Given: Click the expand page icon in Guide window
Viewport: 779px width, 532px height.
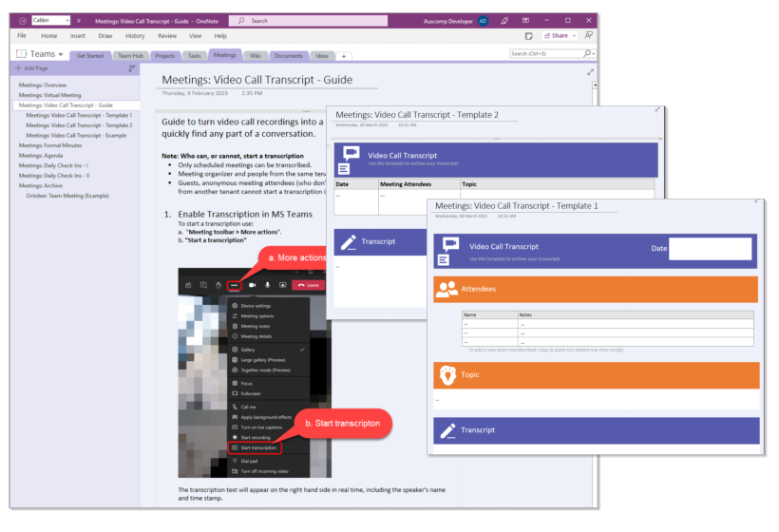Looking at the screenshot, I should click(590, 72).
